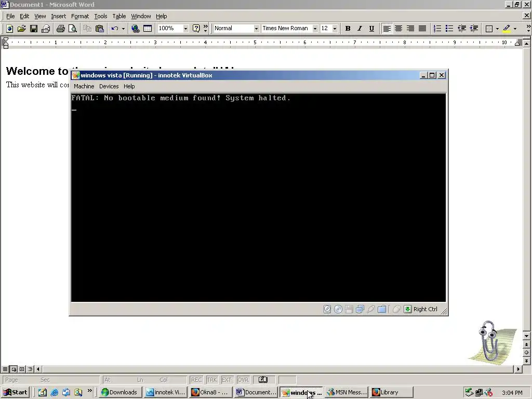Click the Increase Indent icon

point(474,29)
